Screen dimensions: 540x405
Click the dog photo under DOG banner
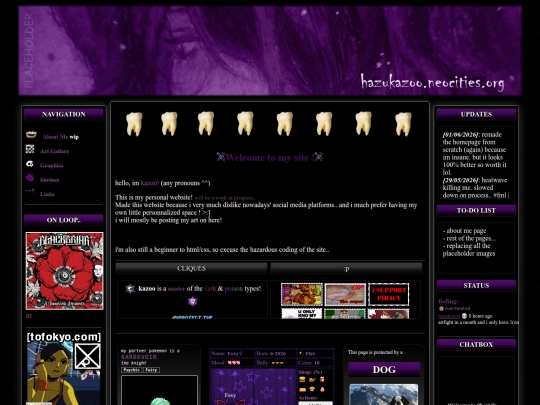(x=384, y=395)
